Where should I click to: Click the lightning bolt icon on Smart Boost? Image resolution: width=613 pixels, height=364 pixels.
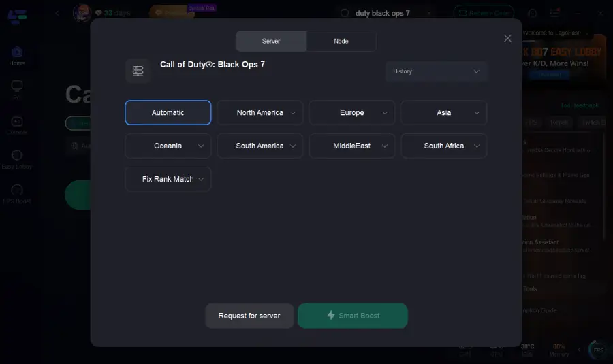[x=331, y=315]
